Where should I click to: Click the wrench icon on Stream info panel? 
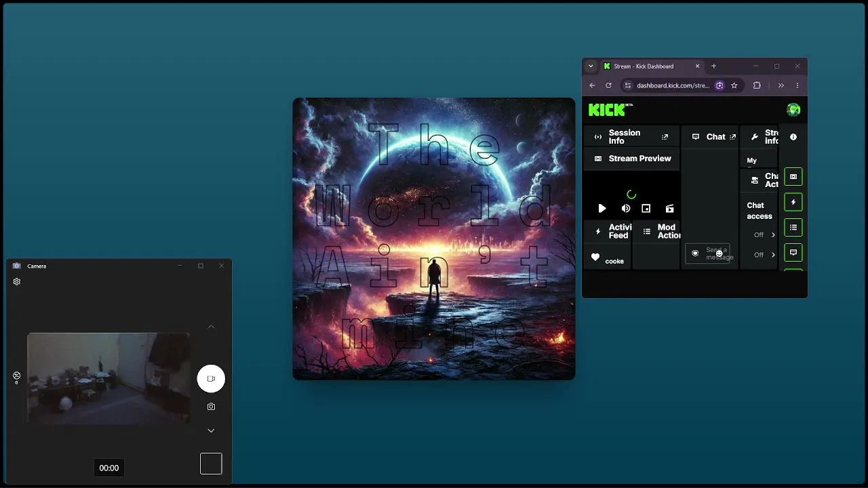coord(754,137)
